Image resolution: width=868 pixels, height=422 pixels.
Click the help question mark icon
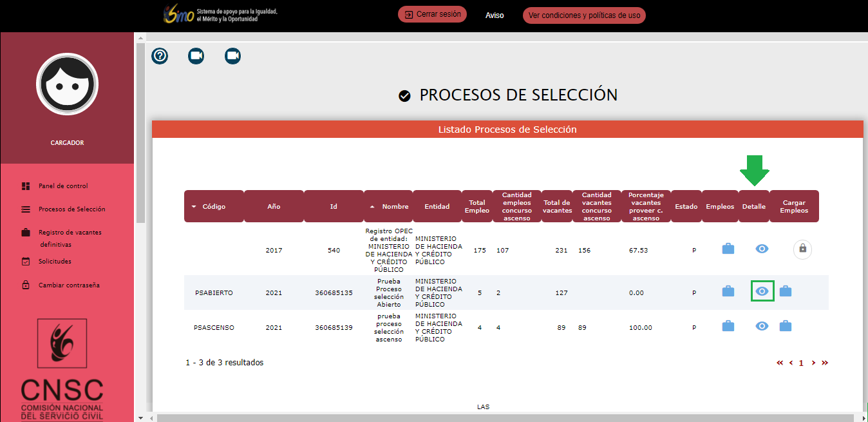[x=160, y=56]
